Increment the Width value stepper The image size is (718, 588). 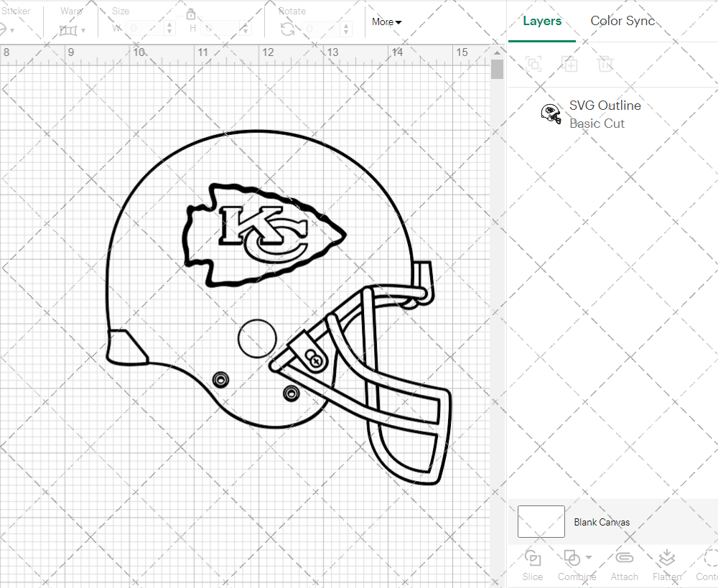[x=168, y=25]
